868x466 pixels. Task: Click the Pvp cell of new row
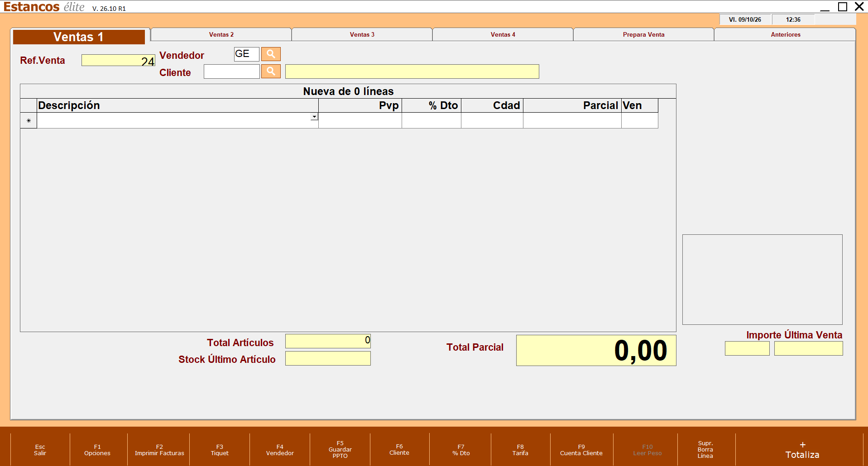(360, 120)
